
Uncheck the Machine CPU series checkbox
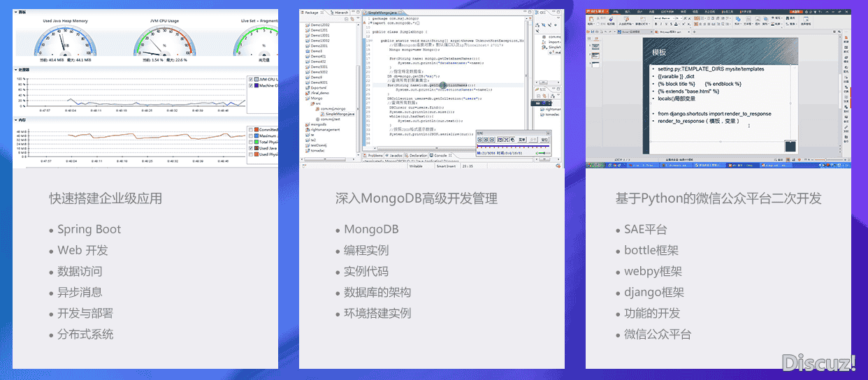[x=251, y=86]
